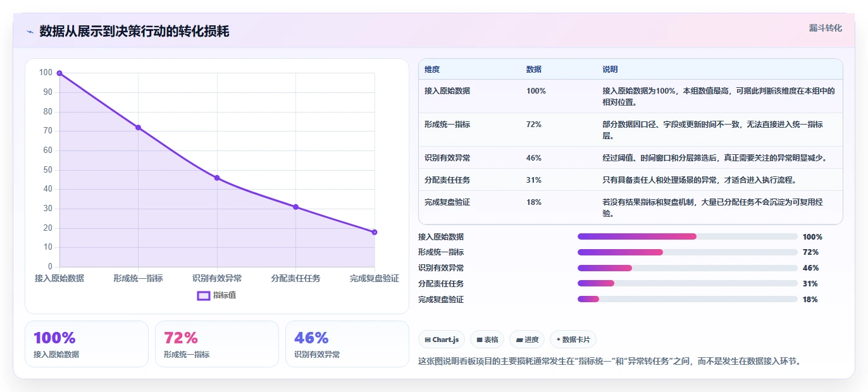Select the 表格 chip
The image size is (868, 392).
click(x=487, y=340)
